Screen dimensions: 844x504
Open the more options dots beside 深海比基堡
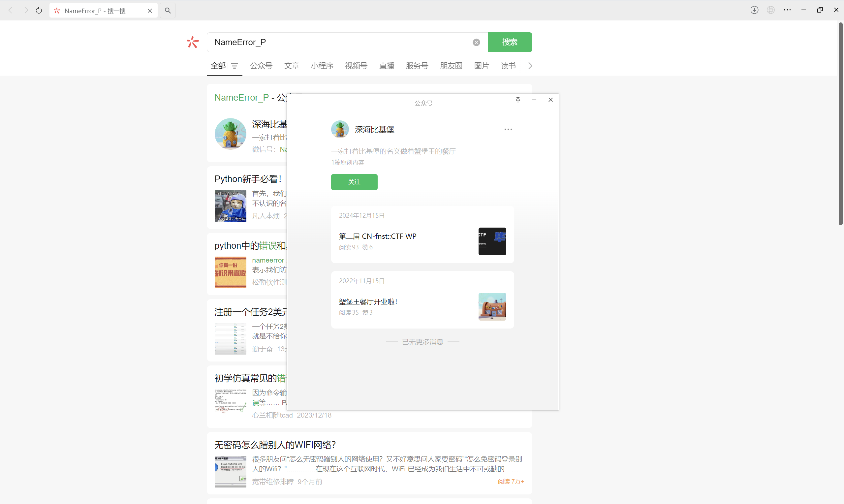pyautogui.click(x=508, y=129)
